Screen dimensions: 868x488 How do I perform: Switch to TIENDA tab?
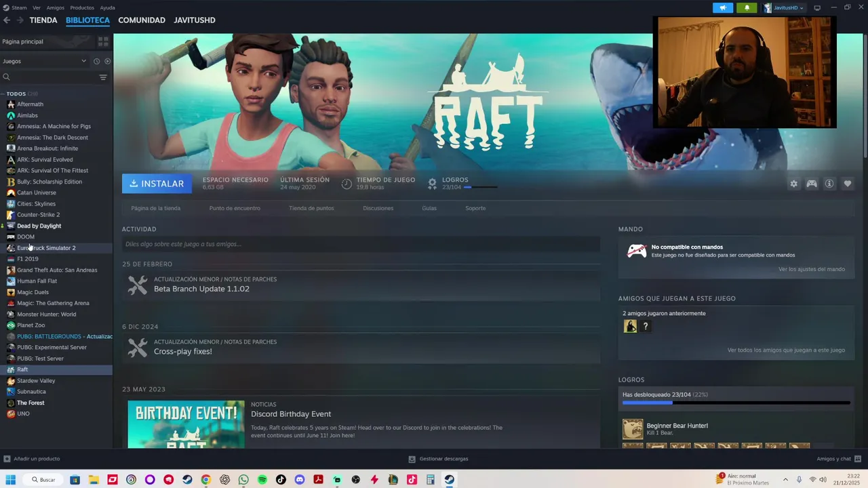43,20
